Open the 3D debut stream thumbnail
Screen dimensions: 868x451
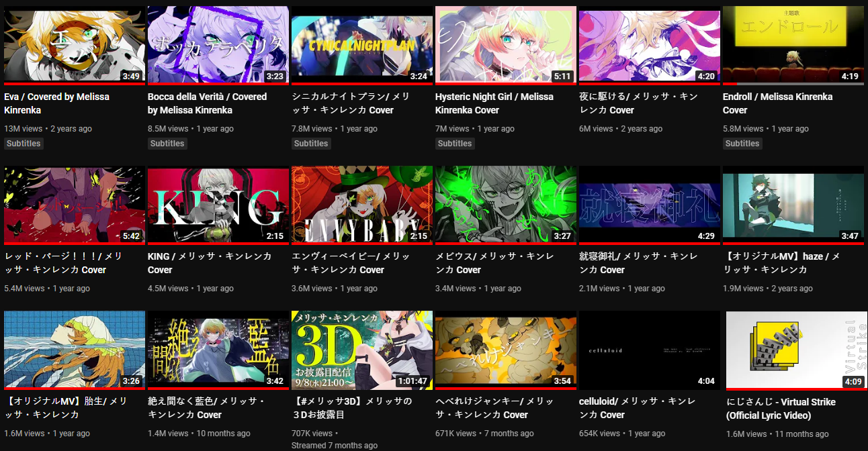[x=361, y=350]
